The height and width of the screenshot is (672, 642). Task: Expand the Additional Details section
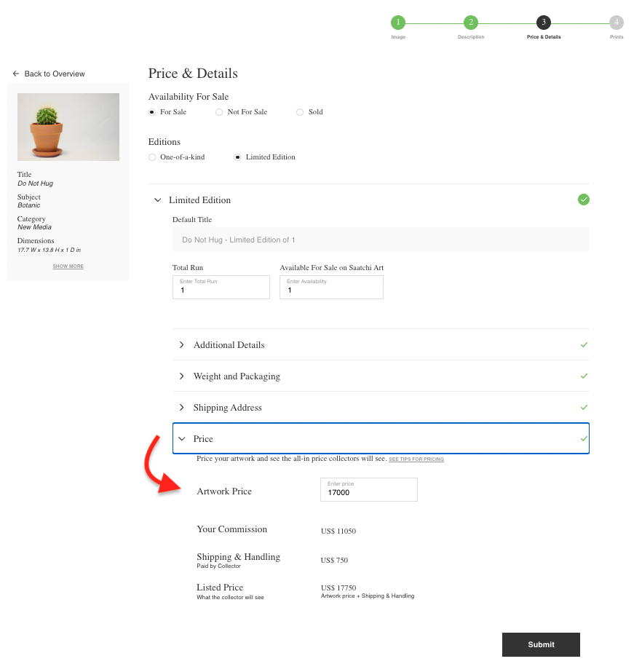[x=182, y=344]
